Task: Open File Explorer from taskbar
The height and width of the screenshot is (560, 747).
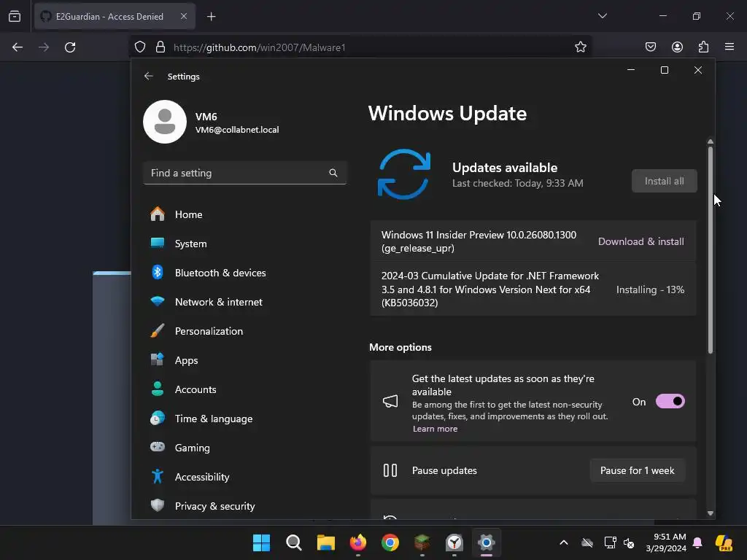Action: point(326,542)
